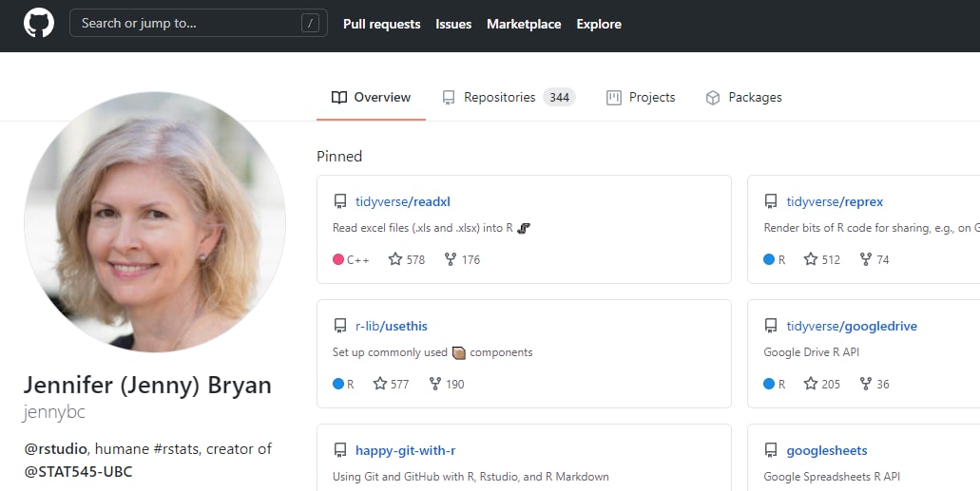The image size is (980, 491).
Task: Click the Overview book icon
Action: 339,98
